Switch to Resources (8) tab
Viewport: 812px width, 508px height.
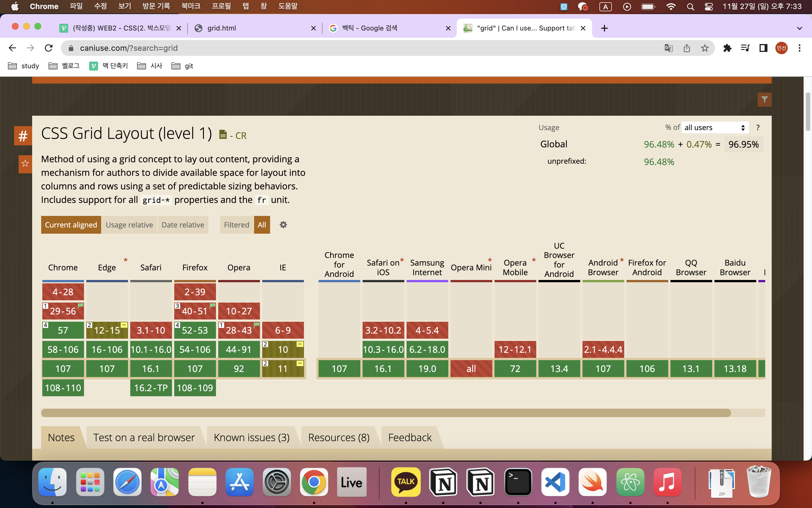tap(339, 437)
